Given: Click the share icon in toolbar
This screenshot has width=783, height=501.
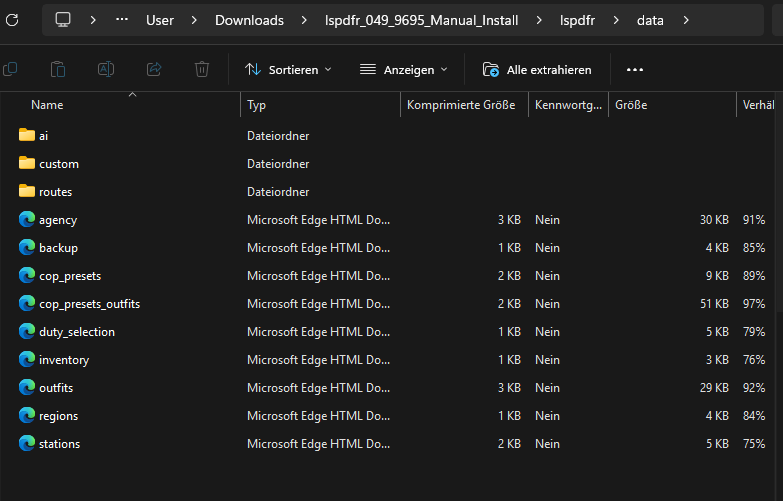Looking at the screenshot, I should click(x=154, y=69).
